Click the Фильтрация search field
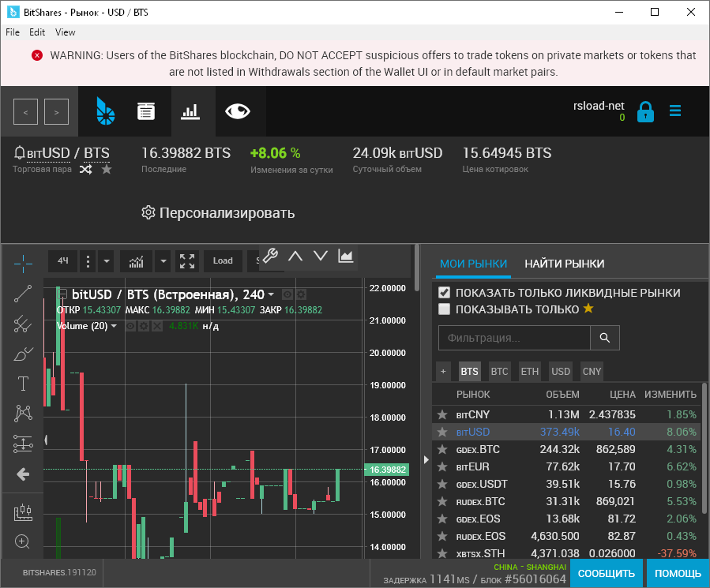 click(x=513, y=337)
